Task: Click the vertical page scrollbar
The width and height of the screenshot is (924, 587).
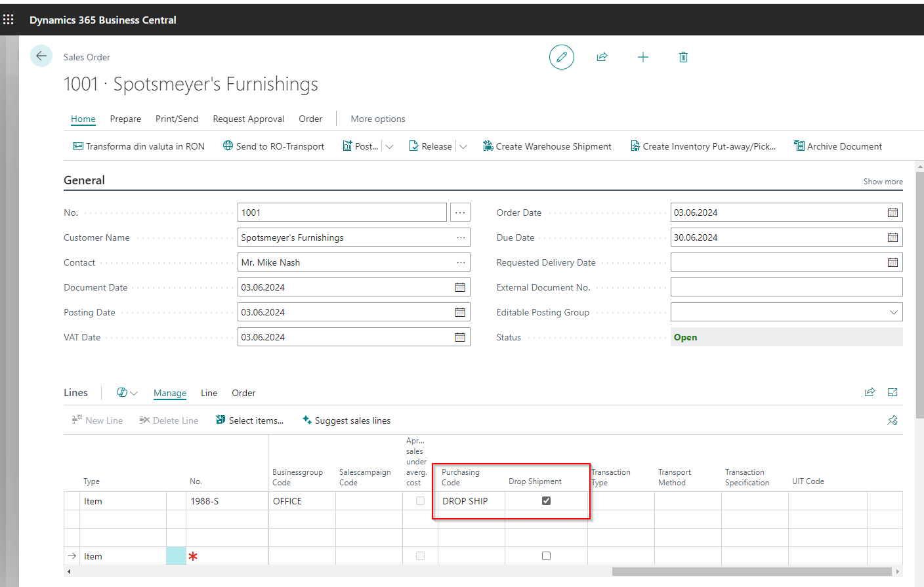Action: click(x=920, y=295)
